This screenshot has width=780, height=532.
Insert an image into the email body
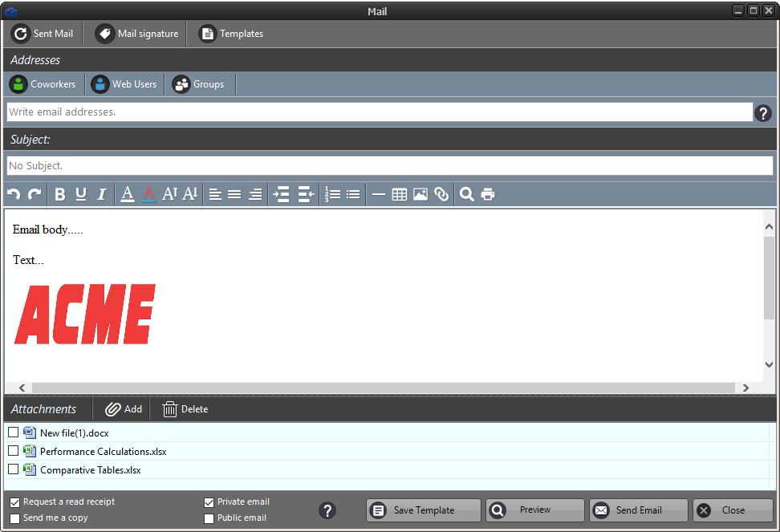pyautogui.click(x=420, y=194)
